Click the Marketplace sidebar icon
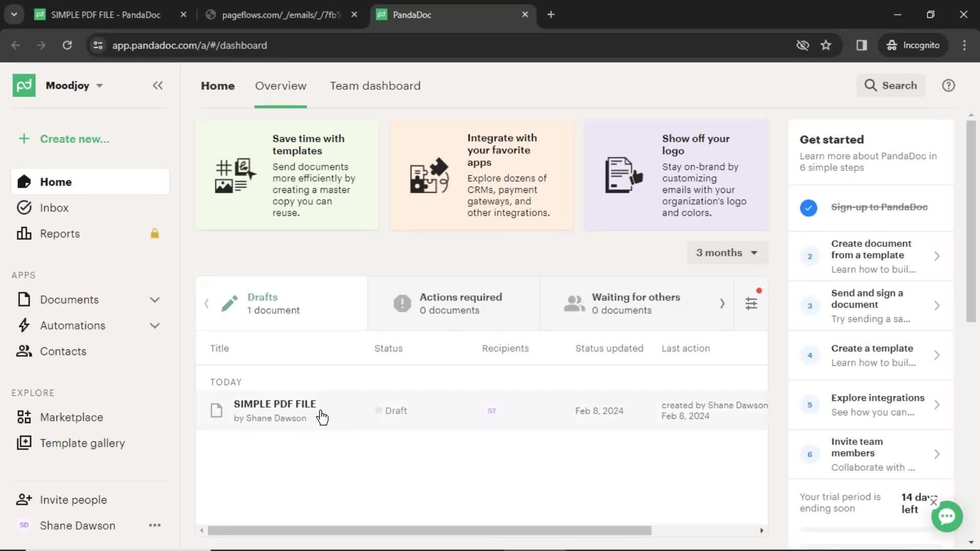Screen dimensions: 980x551 click(23, 417)
